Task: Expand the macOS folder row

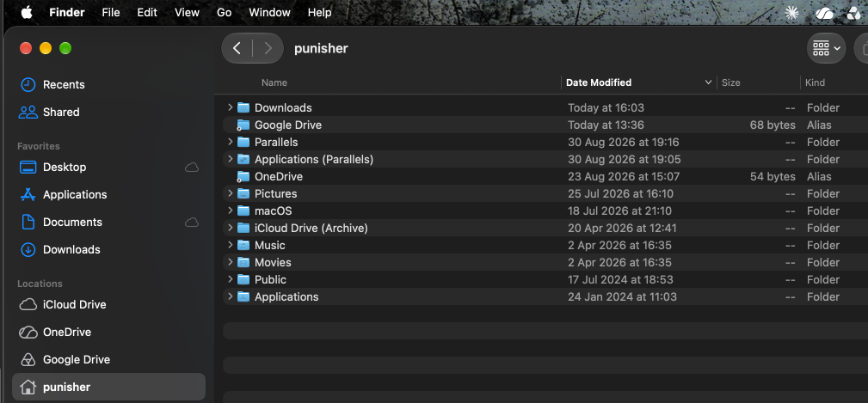Action: (231, 211)
